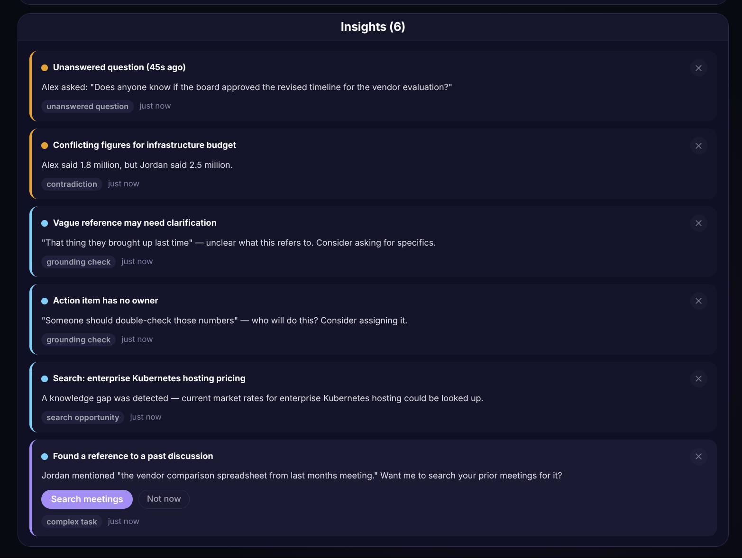Click the complex task tag

point(72,522)
